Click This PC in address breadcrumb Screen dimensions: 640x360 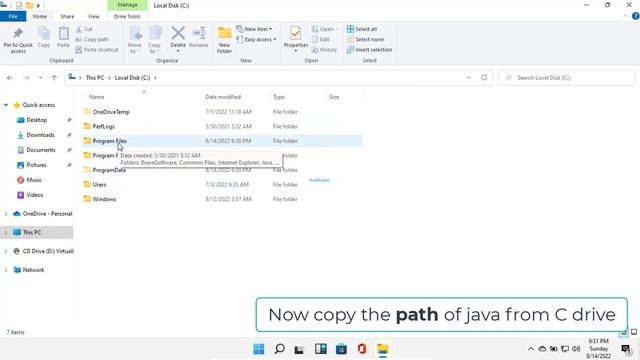click(x=95, y=78)
